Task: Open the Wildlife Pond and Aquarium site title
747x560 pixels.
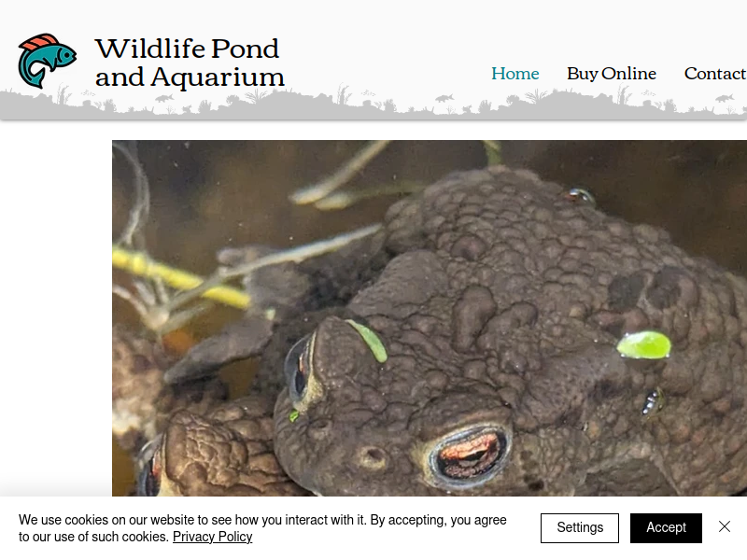Action: [190, 63]
